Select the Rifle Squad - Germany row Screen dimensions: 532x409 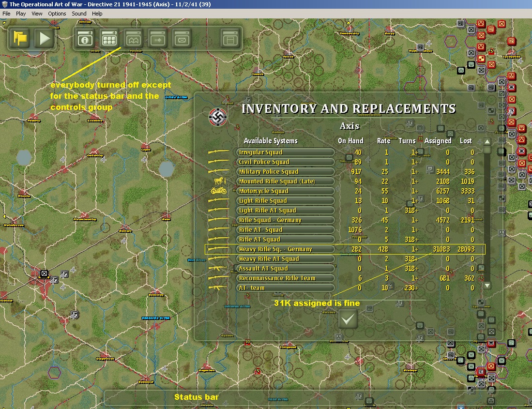[x=285, y=220]
